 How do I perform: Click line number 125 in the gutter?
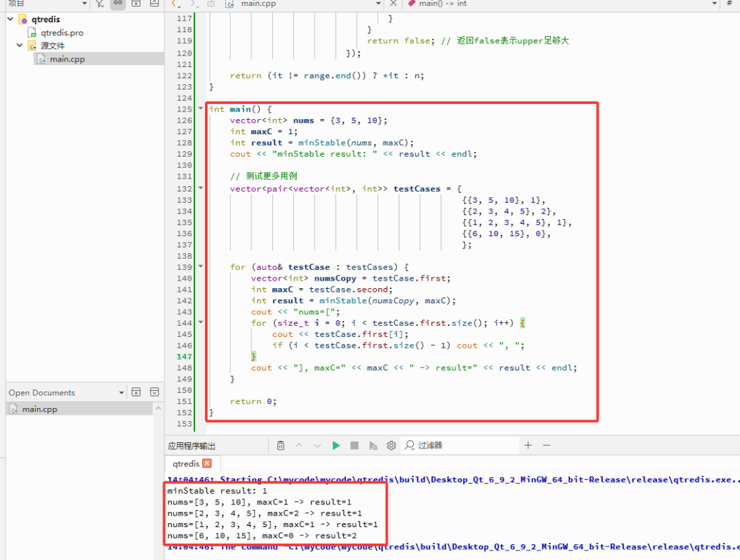pos(184,110)
